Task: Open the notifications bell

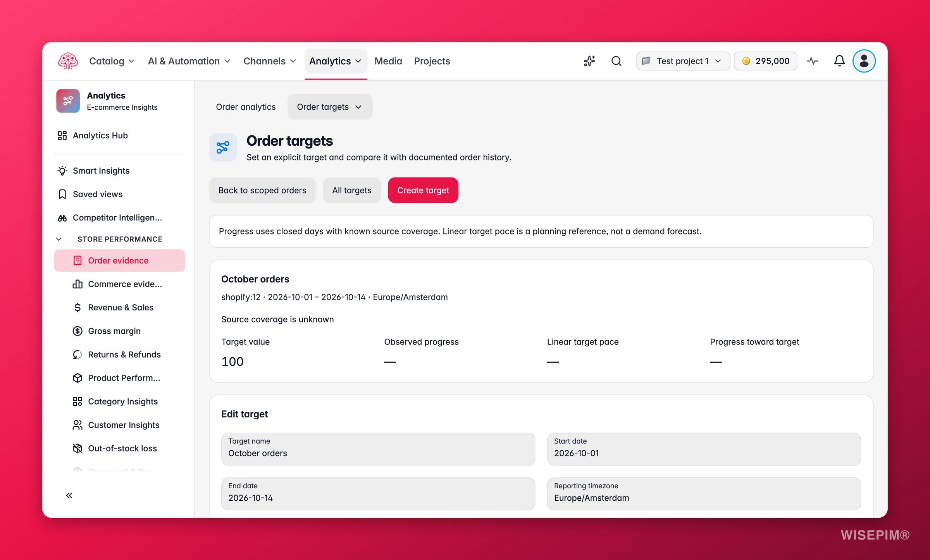Action: click(x=839, y=61)
